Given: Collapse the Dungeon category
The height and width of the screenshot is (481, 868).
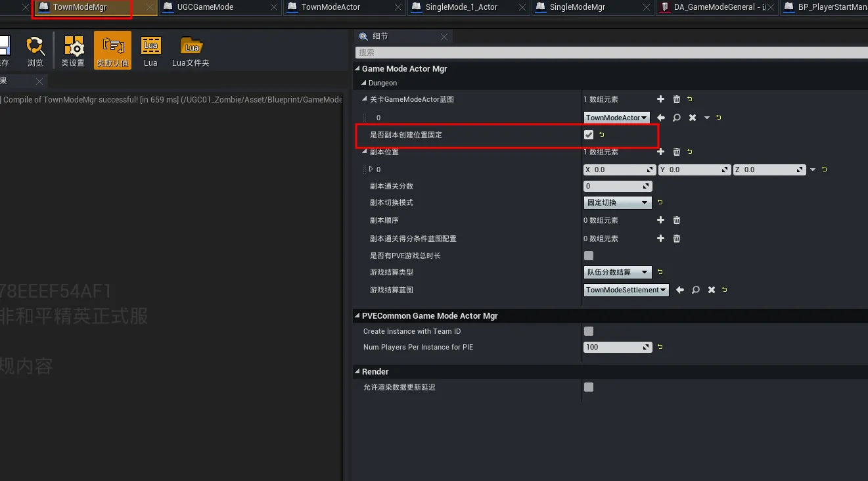Looking at the screenshot, I should click(364, 83).
